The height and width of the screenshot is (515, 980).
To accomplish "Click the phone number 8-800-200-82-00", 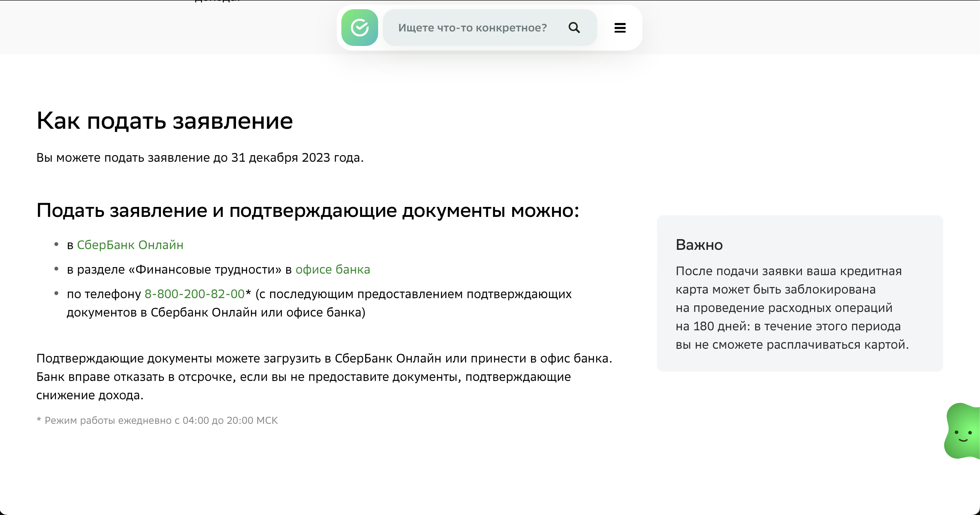I will click(x=194, y=294).
